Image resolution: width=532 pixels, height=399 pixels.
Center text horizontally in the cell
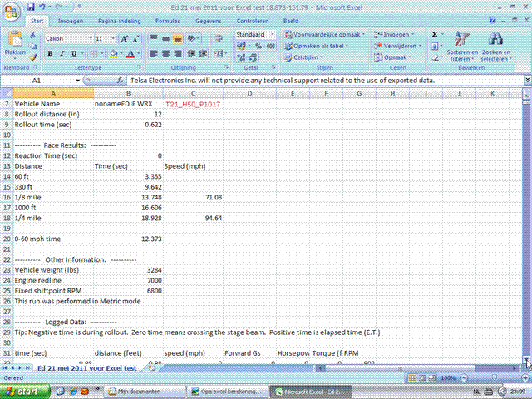[165, 53]
